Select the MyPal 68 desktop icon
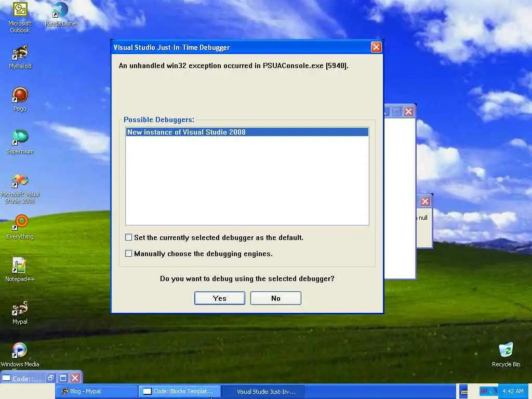 tap(20, 57)
